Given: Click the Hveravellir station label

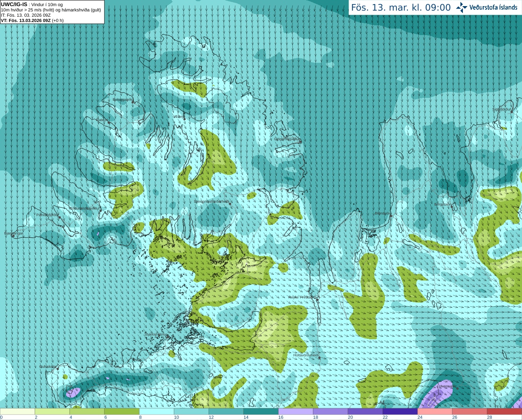Looking at the screenshot, I should tap(447, 386).
